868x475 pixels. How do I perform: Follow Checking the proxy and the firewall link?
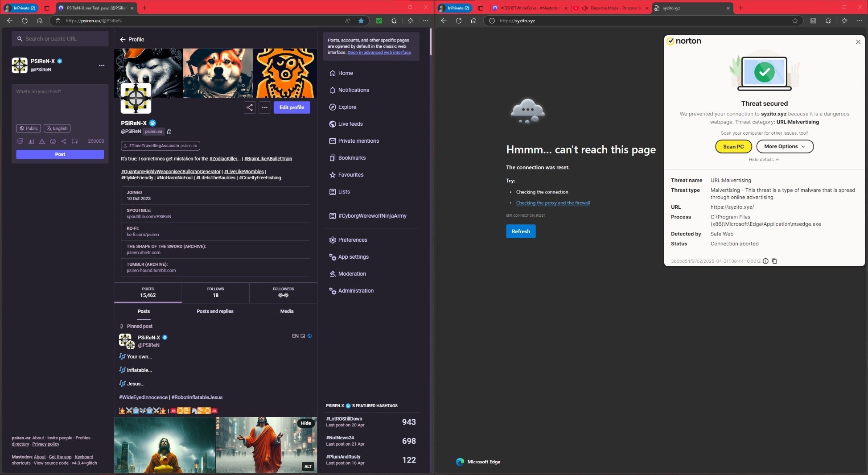pyautogui.click(x=553, y=203)
